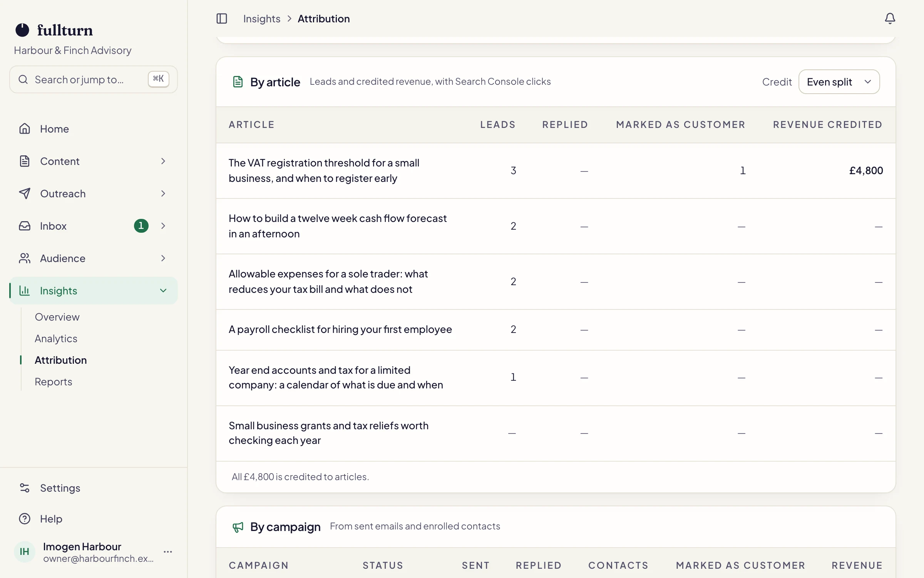This screenshot has height=578, width=924.
Task: Open the payroll checklist article
Action: tap(340, 329)
